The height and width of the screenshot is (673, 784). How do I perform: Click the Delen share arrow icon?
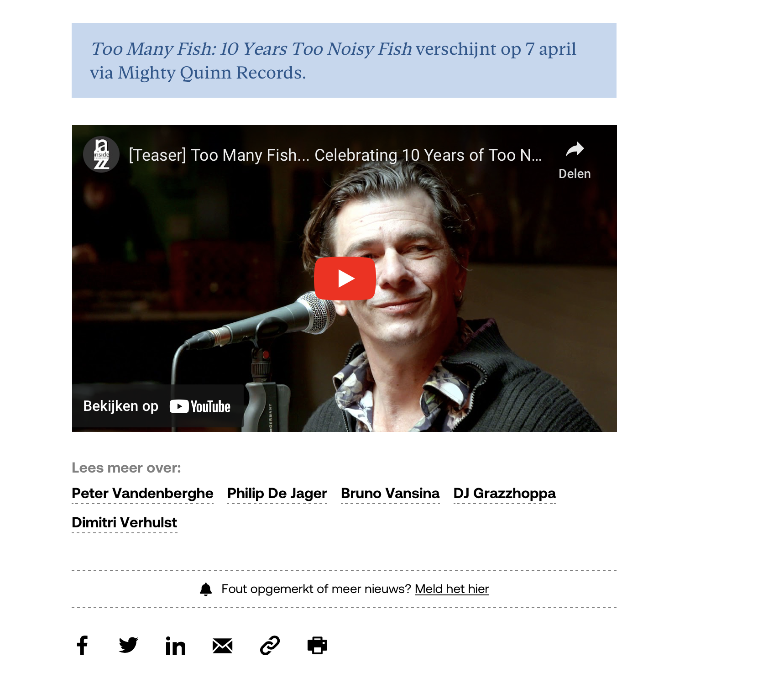click(575, 149)
